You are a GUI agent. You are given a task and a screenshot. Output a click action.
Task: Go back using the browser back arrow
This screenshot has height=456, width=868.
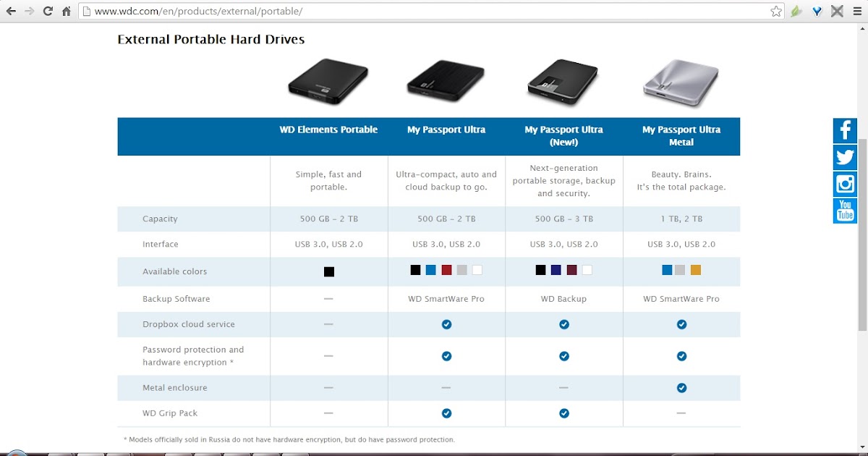click(11, 12)
